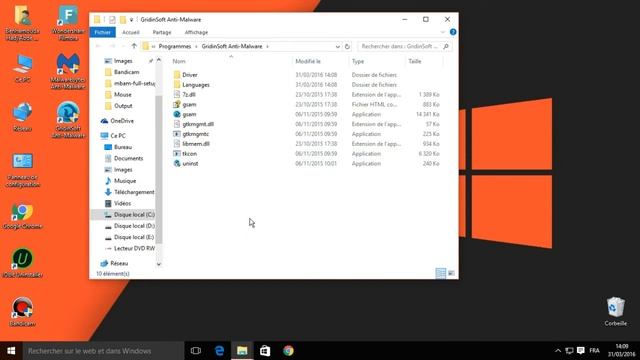Open Explorer help question mark icon

pyautogui.click(x=453, y=32)
